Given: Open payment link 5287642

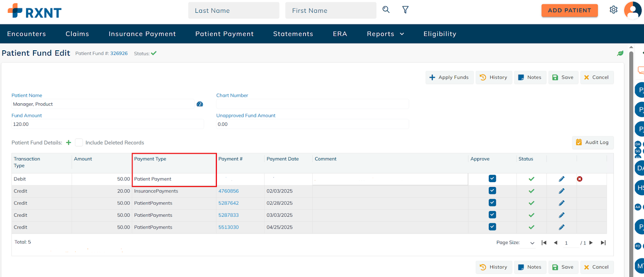Looking at the screenshot, I should [228, 203].
